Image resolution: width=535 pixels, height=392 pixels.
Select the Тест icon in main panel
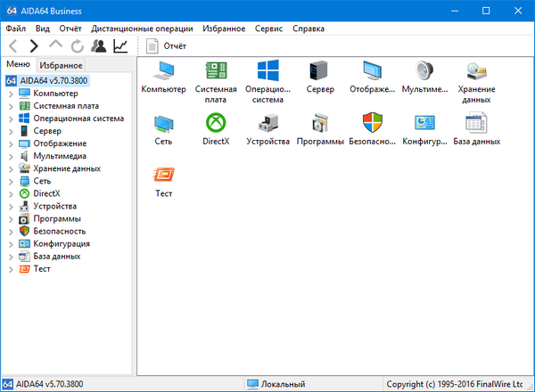[x=163, y=175]
